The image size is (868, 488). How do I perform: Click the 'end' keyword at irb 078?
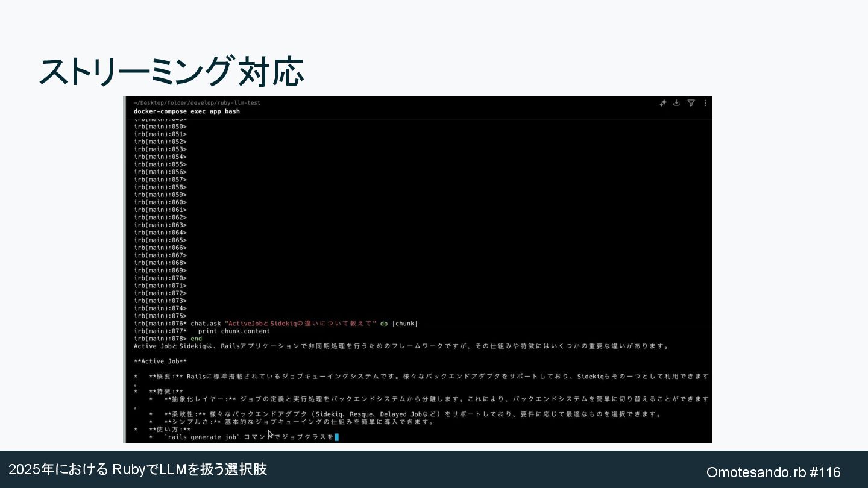tap(197, 339)
